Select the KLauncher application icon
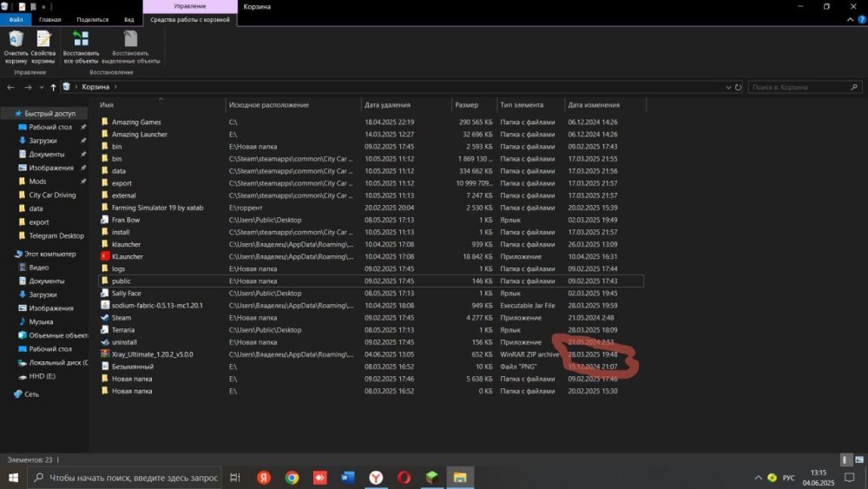The width and height of the screenshot is (868, 489). 105,256
